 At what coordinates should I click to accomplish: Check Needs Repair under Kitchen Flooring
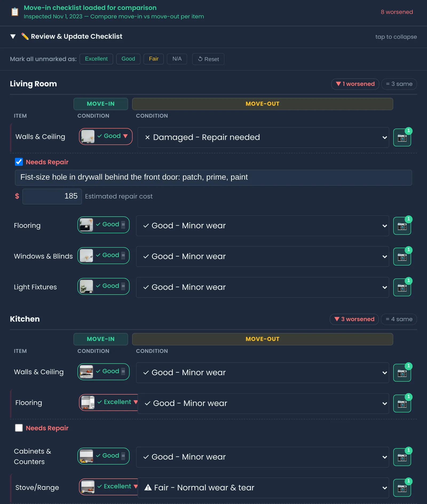point(19,428)
